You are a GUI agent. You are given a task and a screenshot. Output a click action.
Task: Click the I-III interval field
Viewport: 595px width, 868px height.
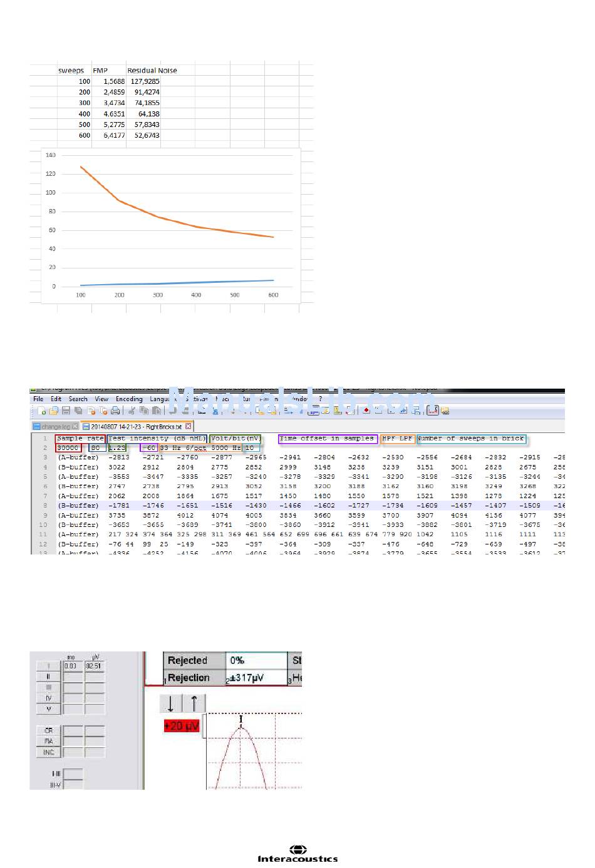(73, 774)
